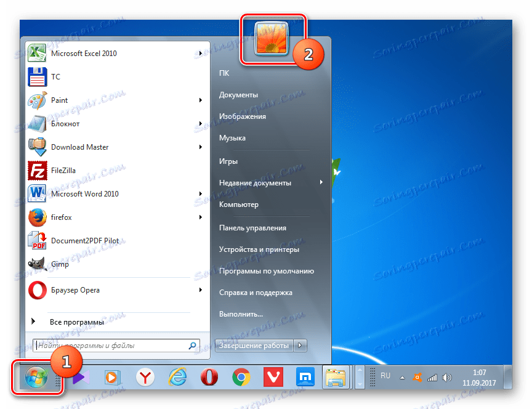
Task: Open Документы from Start menu
Action: pyautogui.click(x=238, y=95)
